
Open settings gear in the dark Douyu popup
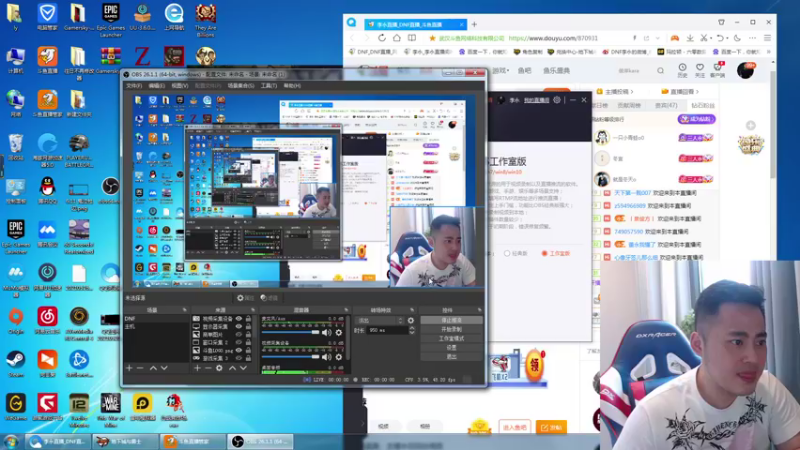click(x=557, y=100)
